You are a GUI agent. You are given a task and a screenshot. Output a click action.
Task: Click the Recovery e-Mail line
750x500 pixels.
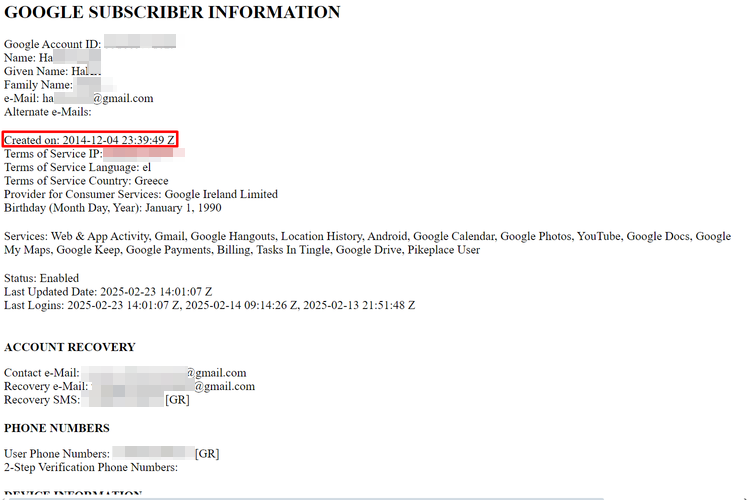tap(129, 386)
